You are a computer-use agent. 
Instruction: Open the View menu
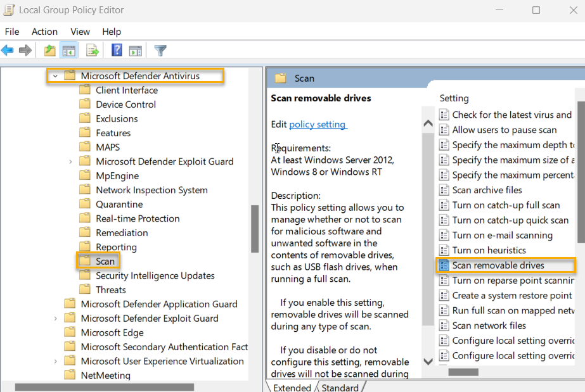(80, 32)
